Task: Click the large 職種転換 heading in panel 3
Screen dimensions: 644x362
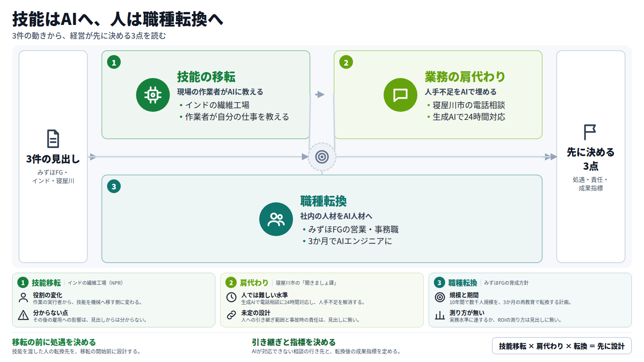Action: 323,201
